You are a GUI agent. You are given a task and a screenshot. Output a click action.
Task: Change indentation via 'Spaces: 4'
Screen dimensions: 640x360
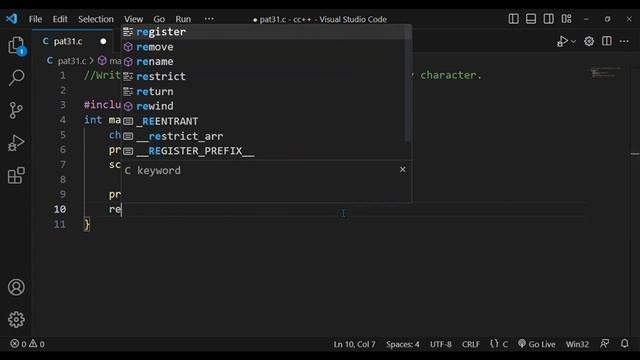(x=402, y=344)
